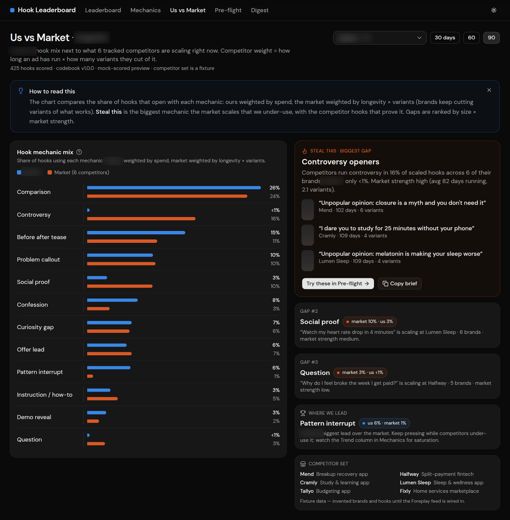510x520 pixels.
Task: Click Try these in Pre-flight button
Action: click(x=338, y=283)
